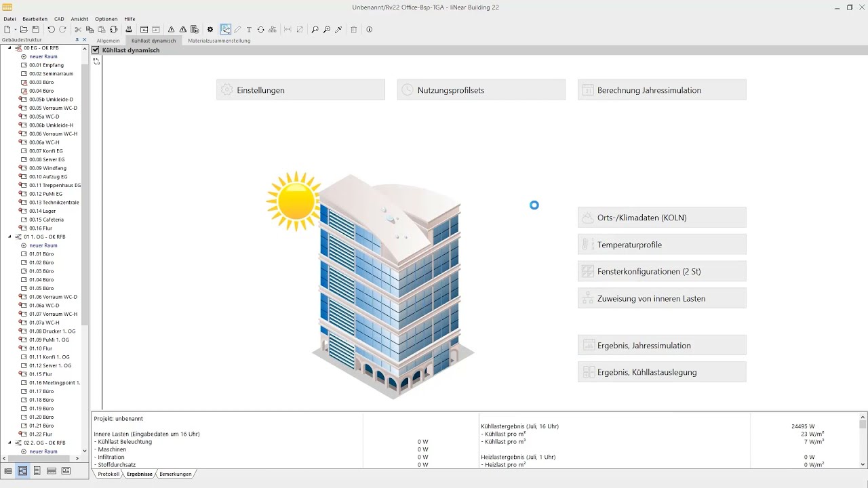Collapse the 00 EG - OK RFB floor
The width and height of the screenshot is (868, 488).
[10, 48]
